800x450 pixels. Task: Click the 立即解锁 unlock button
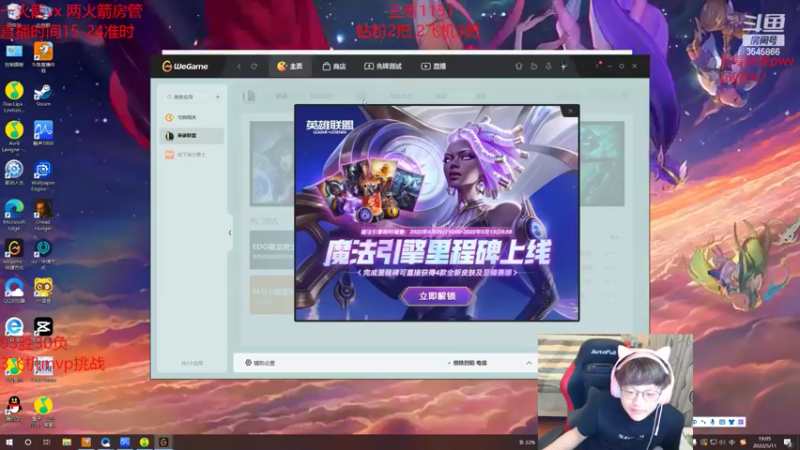click(437, 296)
